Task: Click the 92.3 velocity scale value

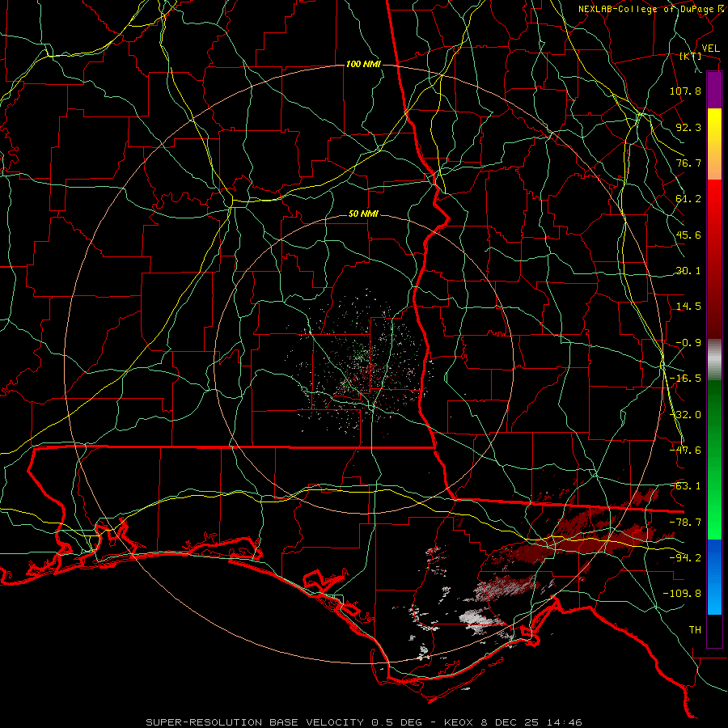Action: pyautogui.click(x=688, y=127)
